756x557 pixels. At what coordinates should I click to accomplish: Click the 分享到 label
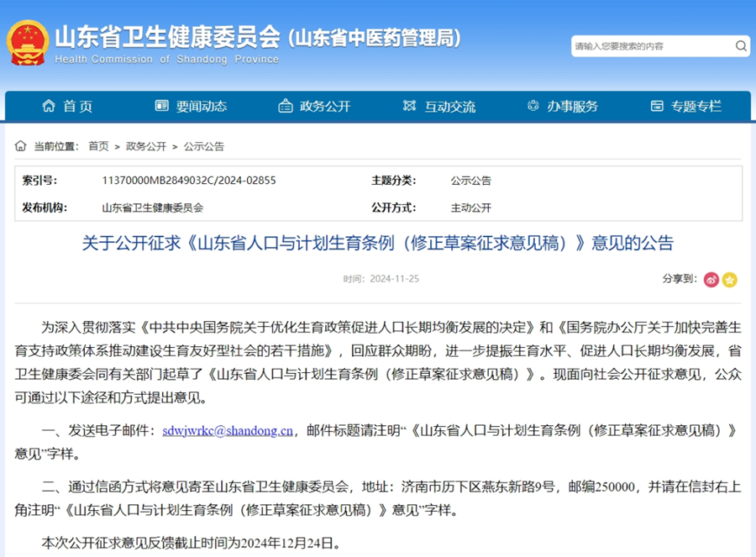680,278
